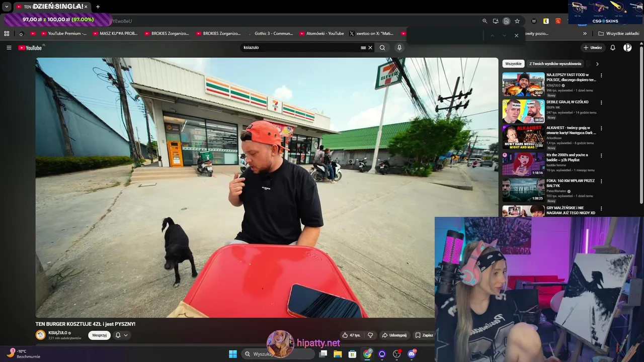Open File Explorer from the taskbar
Screen dimensions: 644x362
tap(338, 354)
